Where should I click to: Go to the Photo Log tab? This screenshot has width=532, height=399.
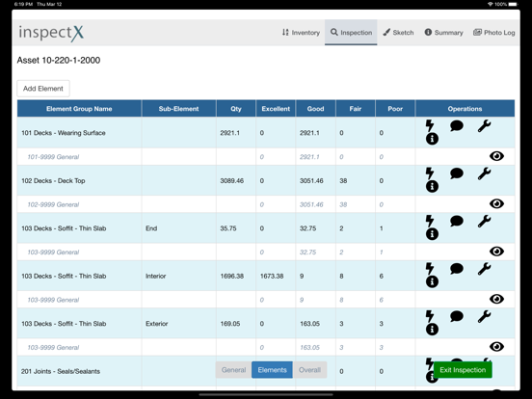coord(494,33)
